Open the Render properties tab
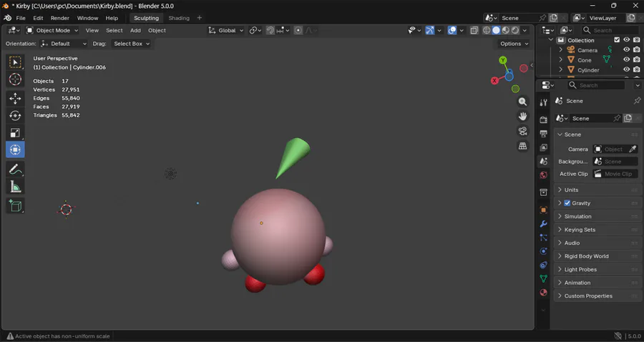644x342 pixels. 543,120
